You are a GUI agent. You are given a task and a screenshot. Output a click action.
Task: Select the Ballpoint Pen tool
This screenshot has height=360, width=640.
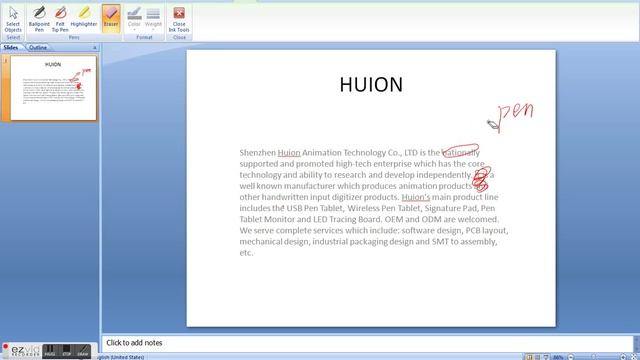39,20
